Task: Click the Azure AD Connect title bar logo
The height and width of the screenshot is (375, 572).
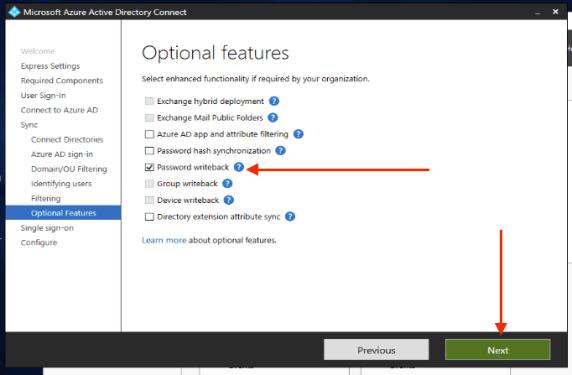Action: point(14,12)
